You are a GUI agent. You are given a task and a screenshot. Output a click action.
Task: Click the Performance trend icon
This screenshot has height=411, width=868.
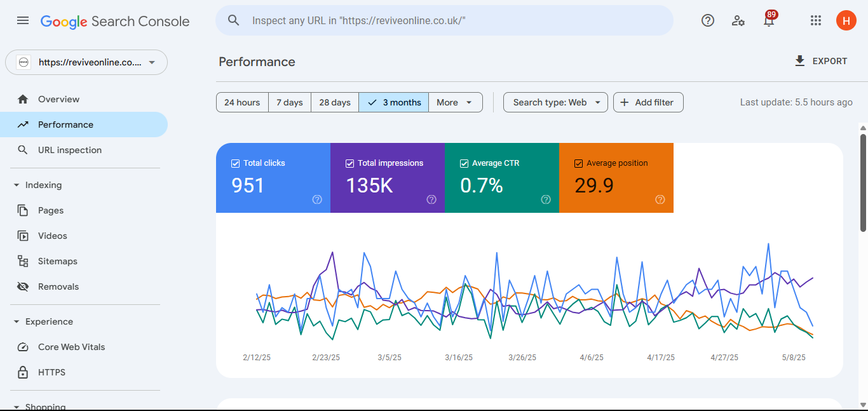[23, 125]
